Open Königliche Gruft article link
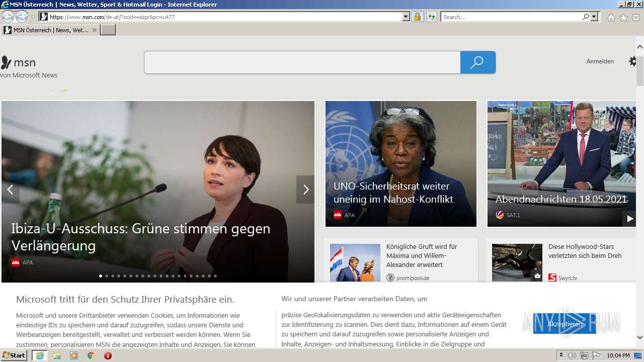This screenshot has height=362, width=644. 422,255
